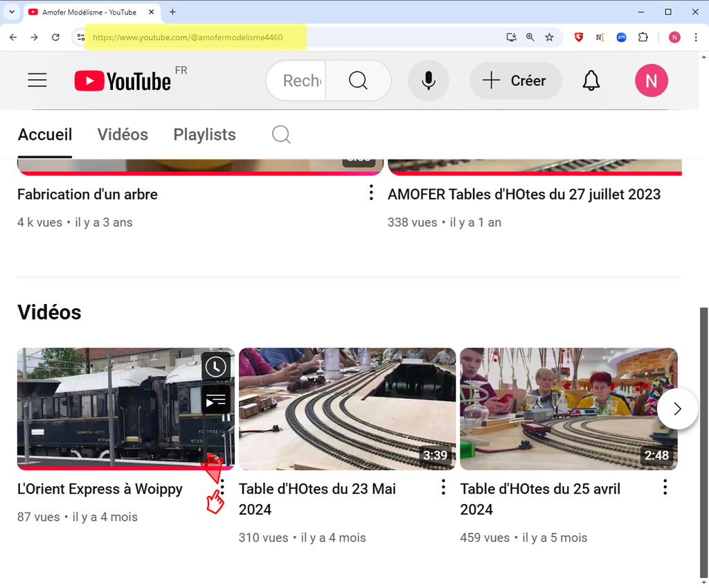
Task: Open options menu for Table d'HOtes 25 avril
Action: (x=665, y=487)
